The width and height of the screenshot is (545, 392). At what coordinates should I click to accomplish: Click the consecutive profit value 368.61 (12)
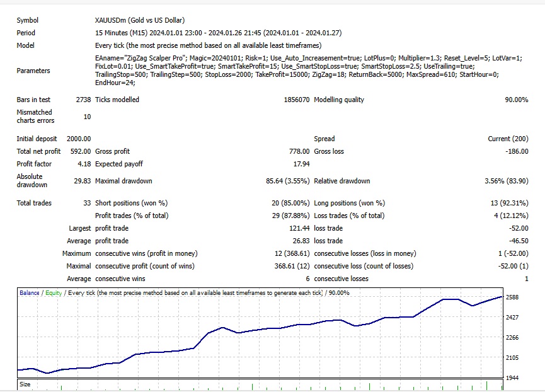point(292,266)
